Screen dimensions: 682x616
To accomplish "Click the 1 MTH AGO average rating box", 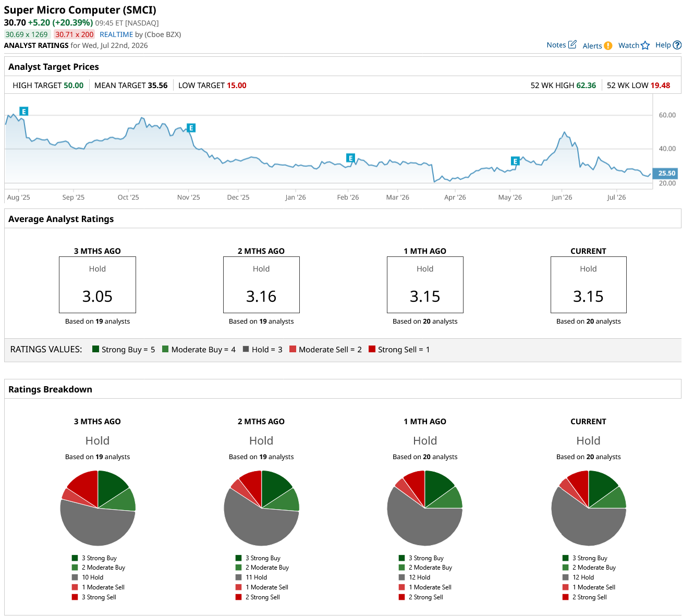I will click(425, 285).
